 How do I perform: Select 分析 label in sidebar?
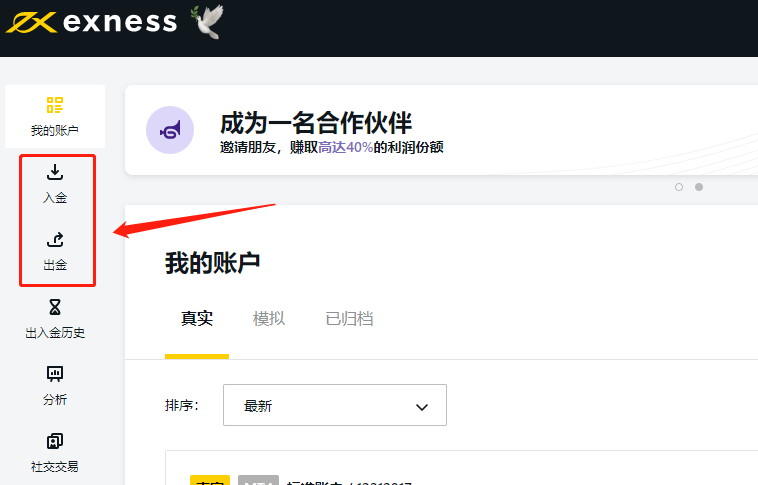[x=55, y=399]
